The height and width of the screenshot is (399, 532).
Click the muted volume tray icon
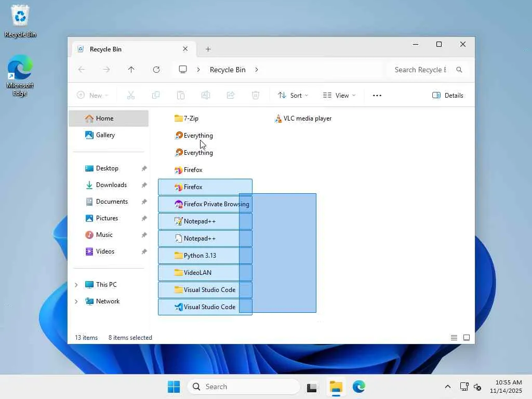[x=477, y=387]
